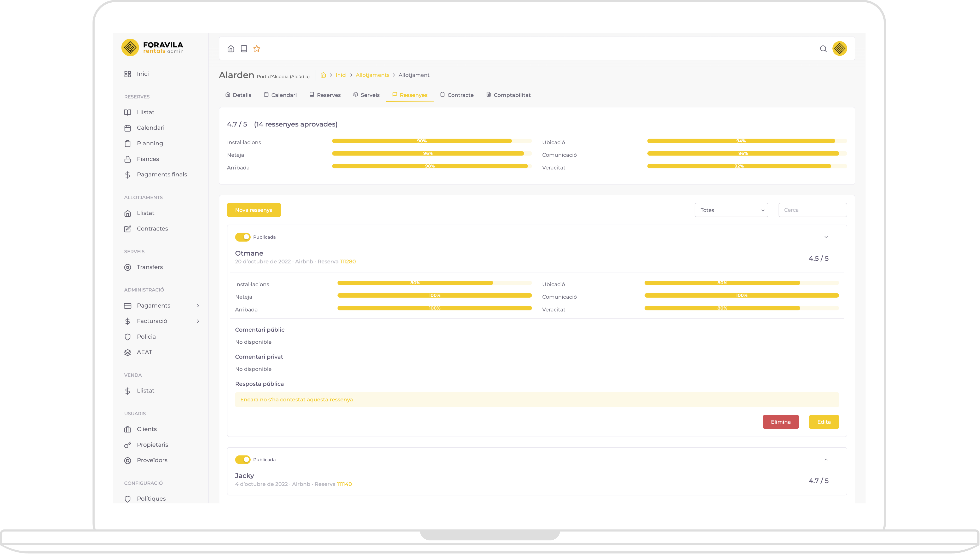Screen dimensions: 980x554
Task: Click the Jacky reviewer name
Action: point(245,476)
